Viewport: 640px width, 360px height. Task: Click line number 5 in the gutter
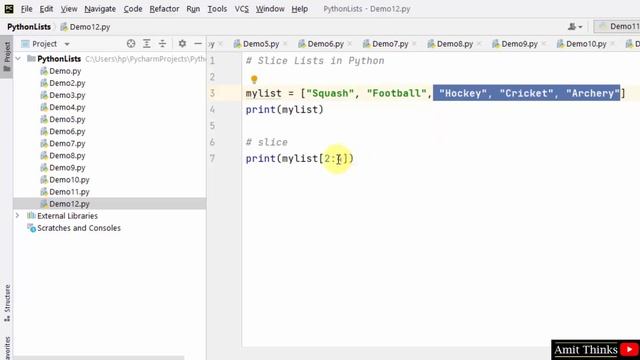(212, 126)
